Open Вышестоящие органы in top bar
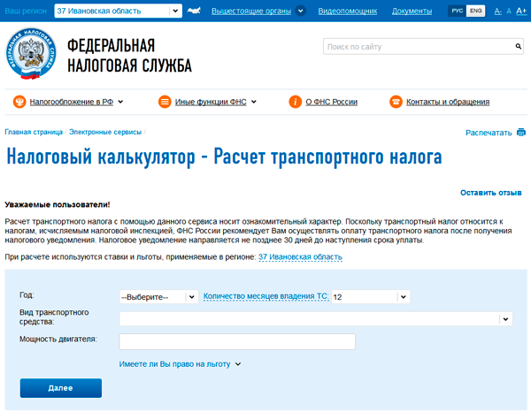The width and height of the screenshot is (531, 420). pyautogui.click(x=251, y=11)
